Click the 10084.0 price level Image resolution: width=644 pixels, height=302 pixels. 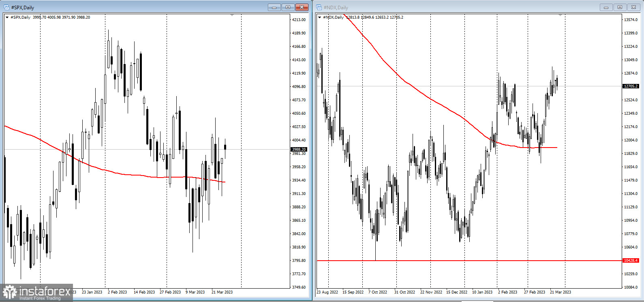[x=631, y=287]
